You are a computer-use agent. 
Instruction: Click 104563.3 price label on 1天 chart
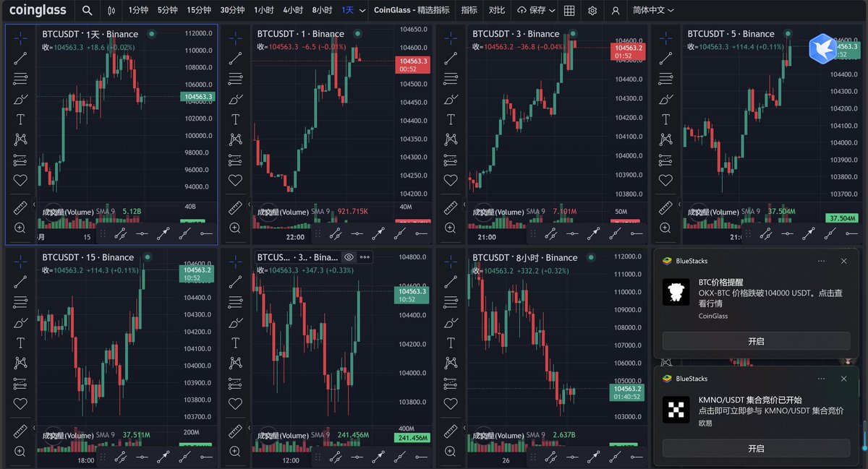(198, 96)
